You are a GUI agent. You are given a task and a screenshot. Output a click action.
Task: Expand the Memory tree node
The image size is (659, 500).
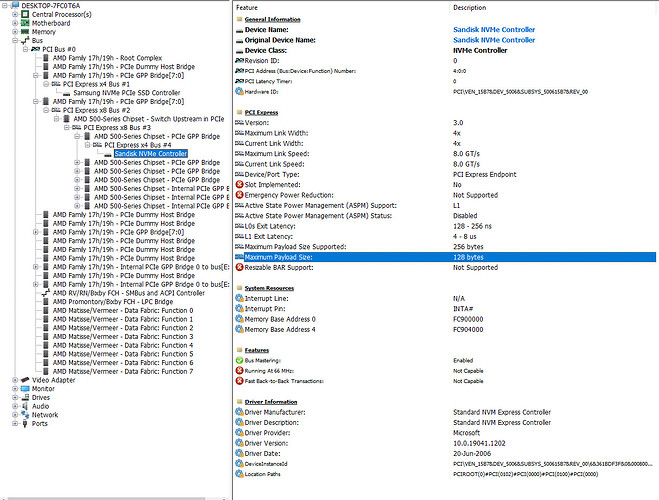[15, 32]
